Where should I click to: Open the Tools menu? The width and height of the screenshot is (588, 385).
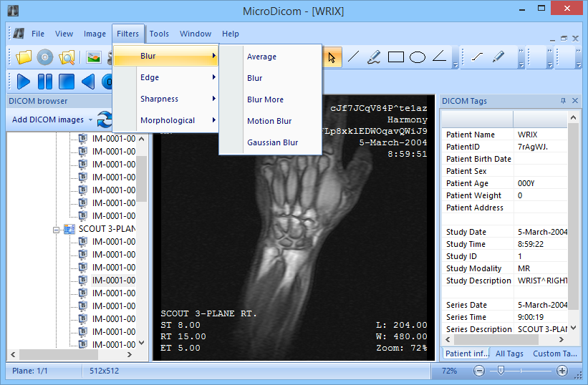pyautogui.click(x=159, y=34)
